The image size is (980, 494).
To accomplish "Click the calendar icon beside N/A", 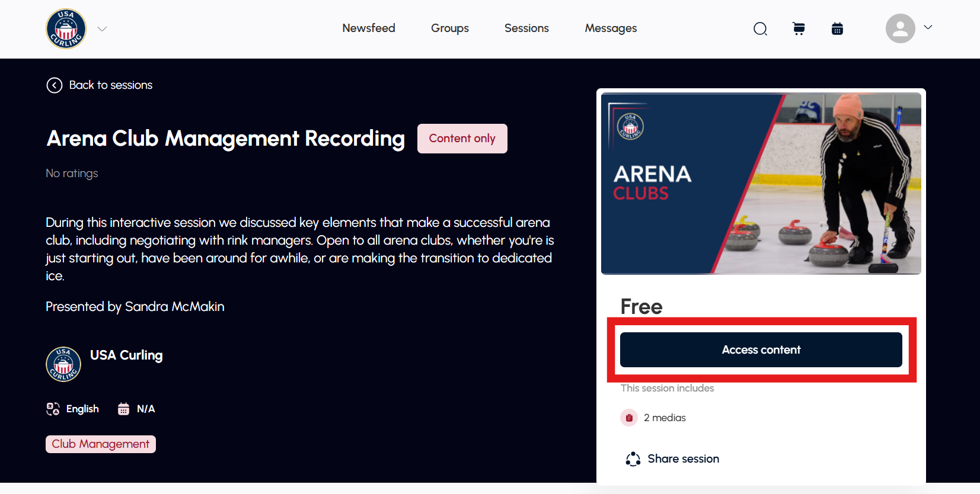I will pyautogui.click(x=123, y=409).
